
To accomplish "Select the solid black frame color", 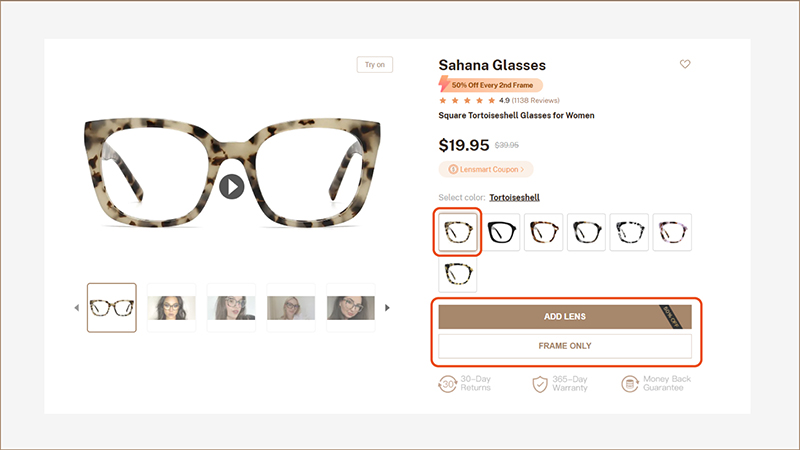I will tap(503, 233).
